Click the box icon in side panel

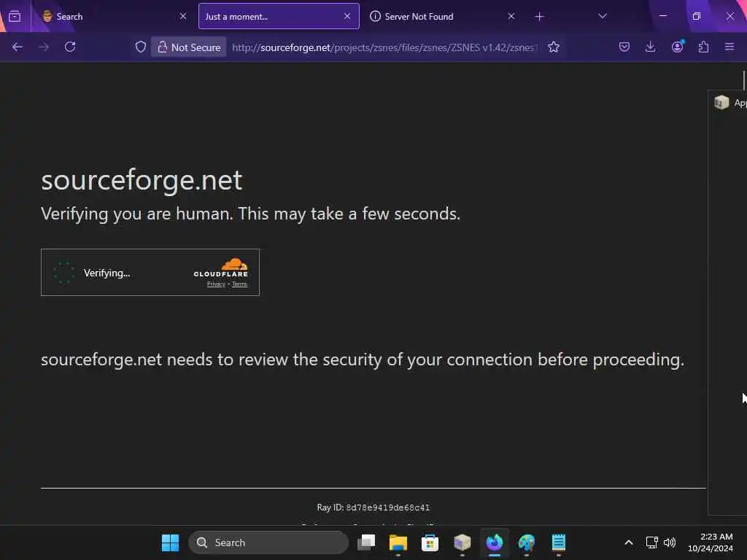pos(721,102)
